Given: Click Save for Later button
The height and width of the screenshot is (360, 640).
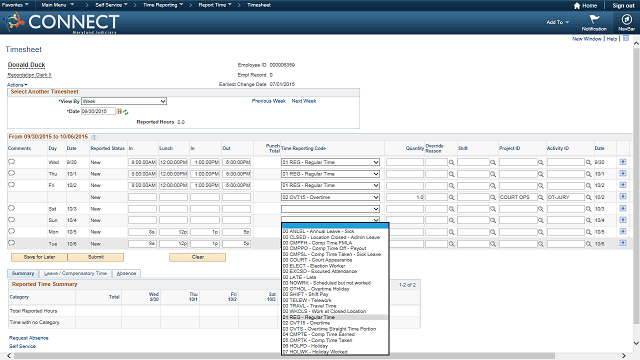Looking at the screenshot, I should [x=39, y=257].
